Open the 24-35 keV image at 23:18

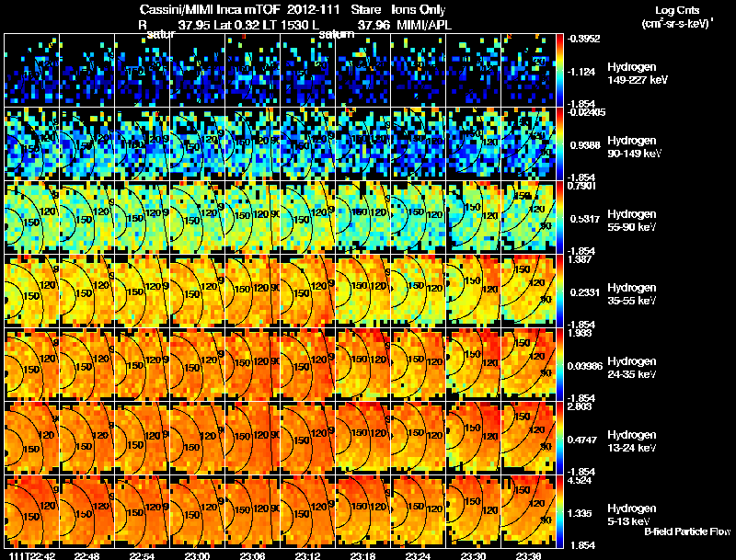(362, 365)
